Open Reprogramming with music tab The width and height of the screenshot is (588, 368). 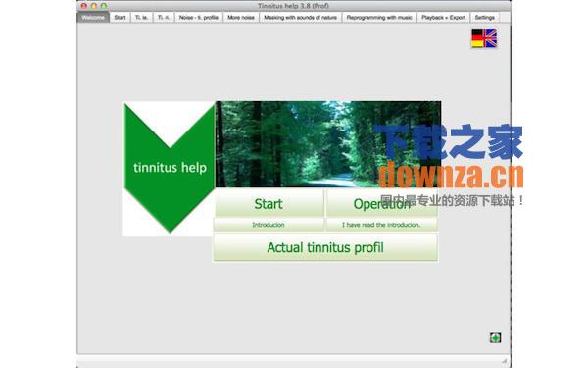(x=379, y=18)
